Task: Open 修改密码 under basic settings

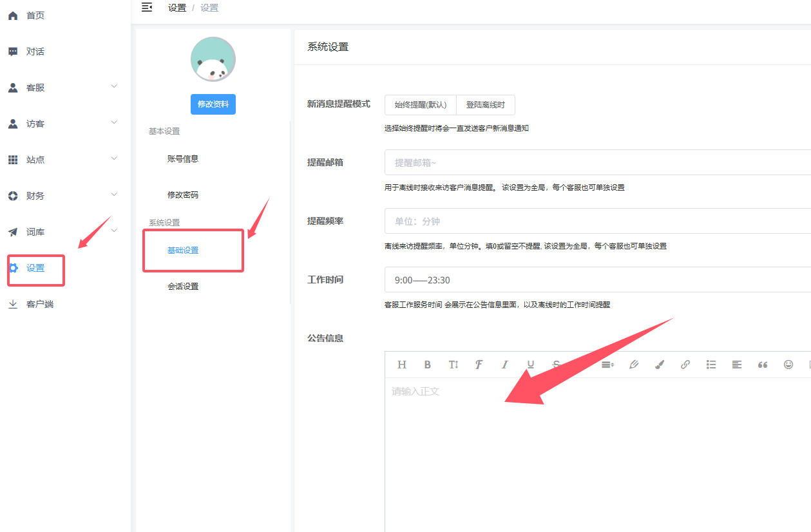Action: (183, 195)
